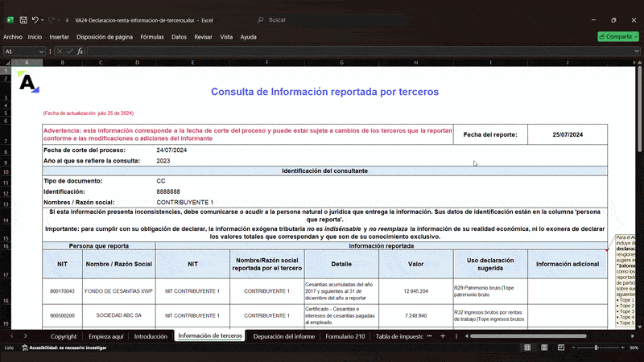Open the Revisar ribbon tab

pyautogui.click(x=204, y=37)
